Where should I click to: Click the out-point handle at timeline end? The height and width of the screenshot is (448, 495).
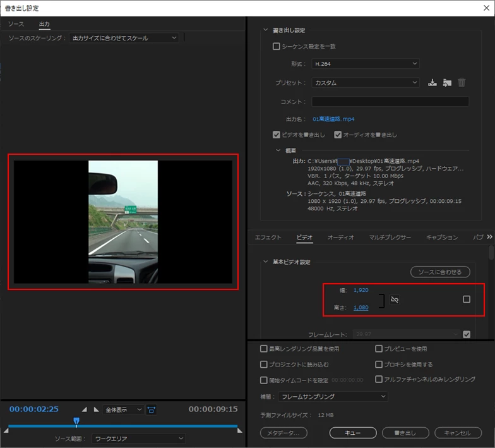[240, 430]
